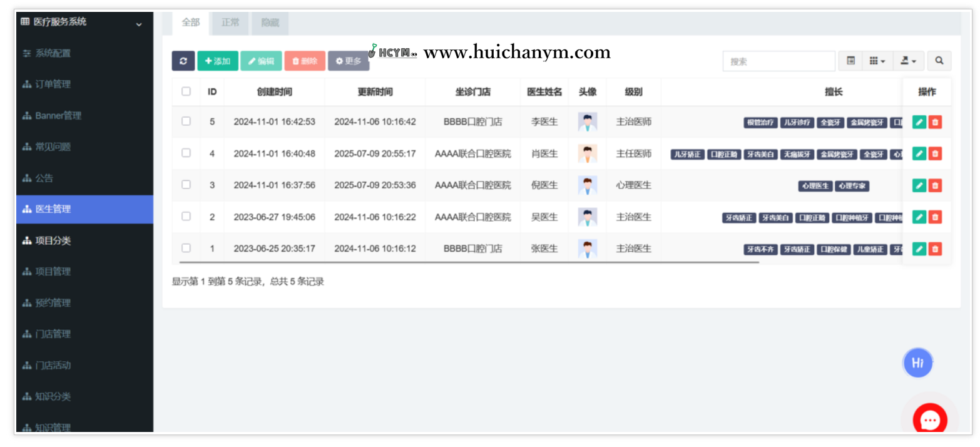Image resolution: width=980 pixels, height=447 pixels.
Task: Open the export dropdown menu
Action: pyautogui.click(x=908, y=61)
